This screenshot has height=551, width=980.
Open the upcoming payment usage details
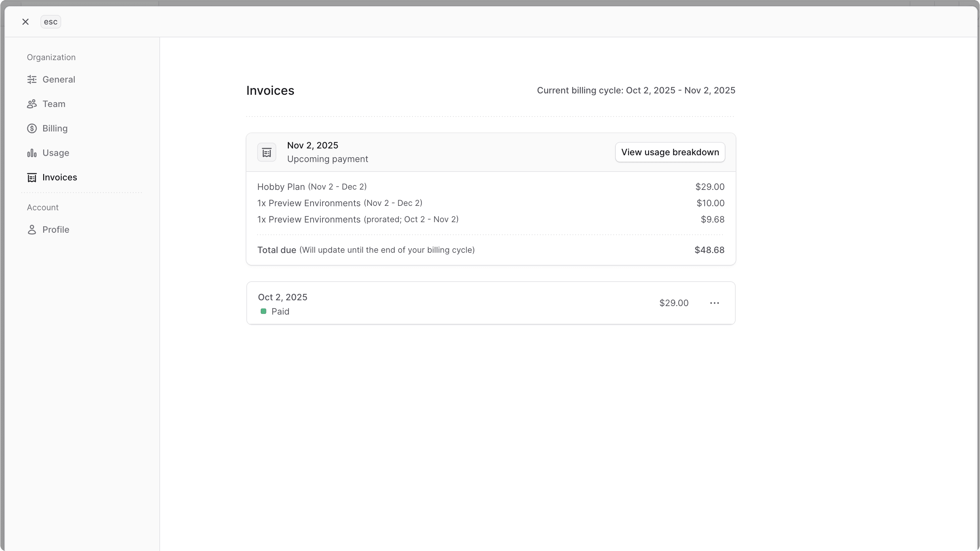tap(669, 152)
